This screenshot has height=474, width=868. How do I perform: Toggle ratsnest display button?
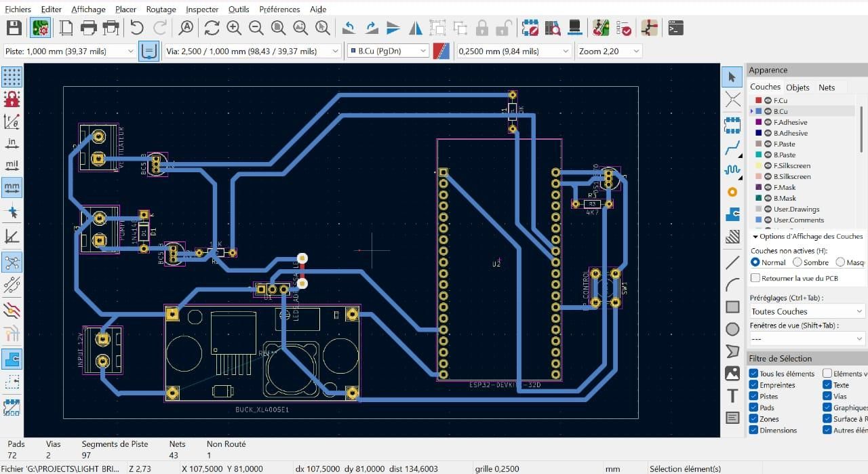12,262
